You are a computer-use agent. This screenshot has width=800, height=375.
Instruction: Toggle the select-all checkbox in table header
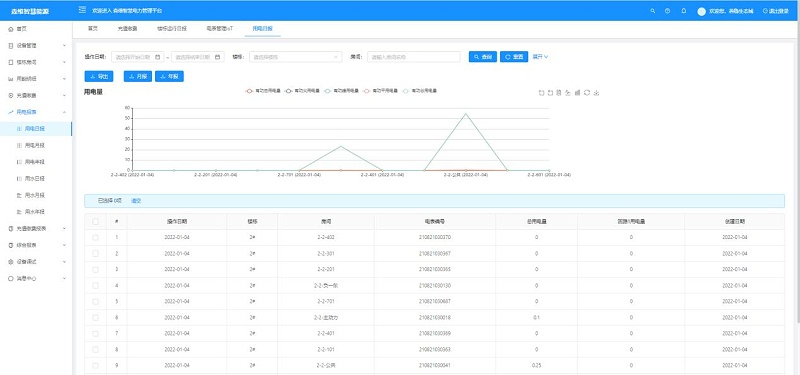(x=95, y=221)
